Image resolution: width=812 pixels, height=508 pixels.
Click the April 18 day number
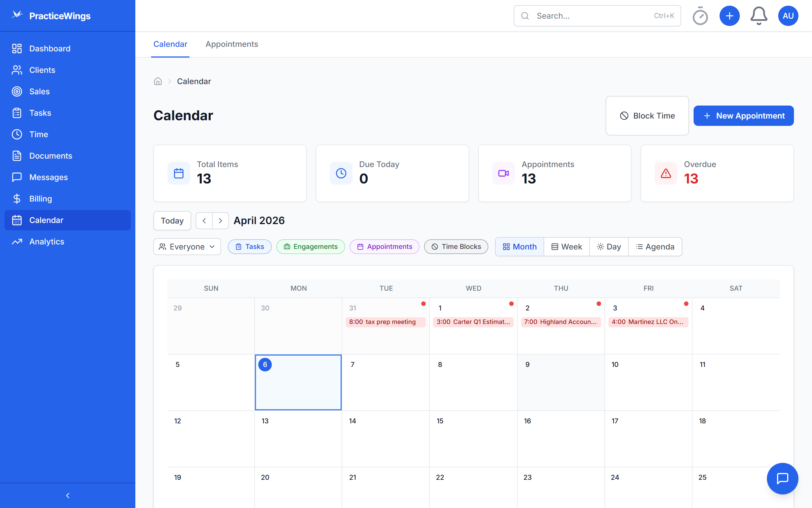[702, 421]
